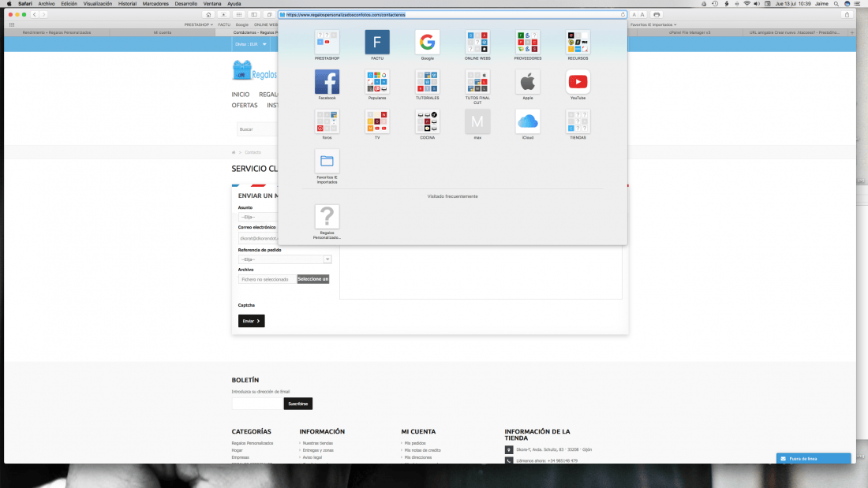
Task: Click the Safari address bar URL field
Action: click(452, 15)
